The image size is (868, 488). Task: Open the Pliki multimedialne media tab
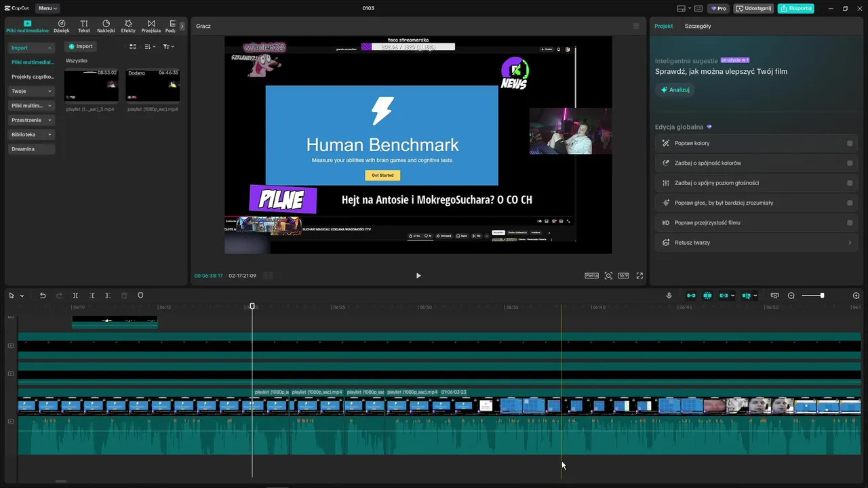[27, 26]
